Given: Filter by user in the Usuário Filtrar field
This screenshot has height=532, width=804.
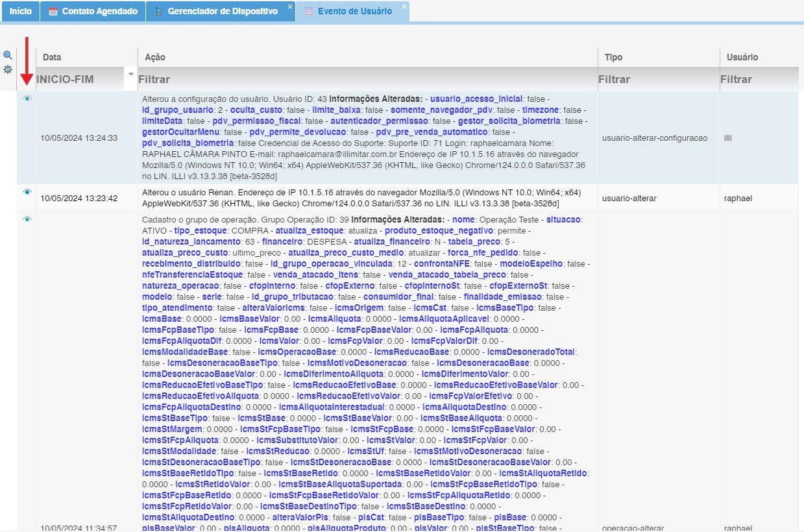Looking at the screenshot, I should click(759, 79).
